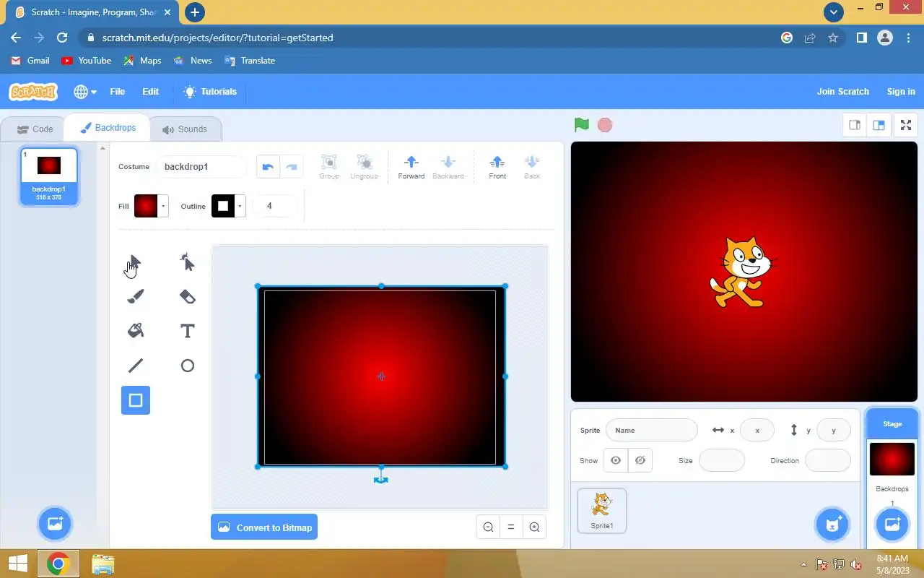924x578 pixels.
Task: Select the Eraser tool
Action: [x=188, y=297]
